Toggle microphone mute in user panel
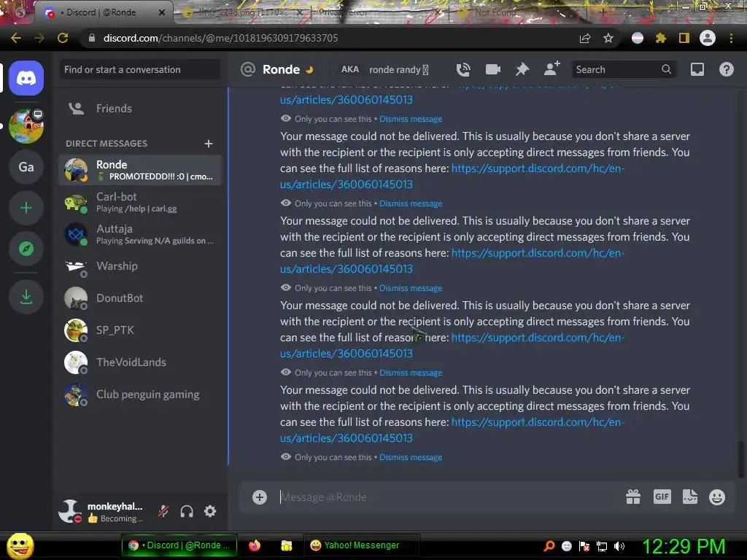747x560 pixels. pos(163,511)
